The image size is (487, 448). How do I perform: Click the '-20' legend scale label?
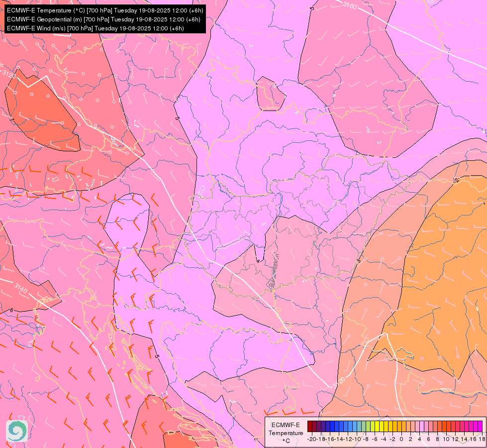311,439
